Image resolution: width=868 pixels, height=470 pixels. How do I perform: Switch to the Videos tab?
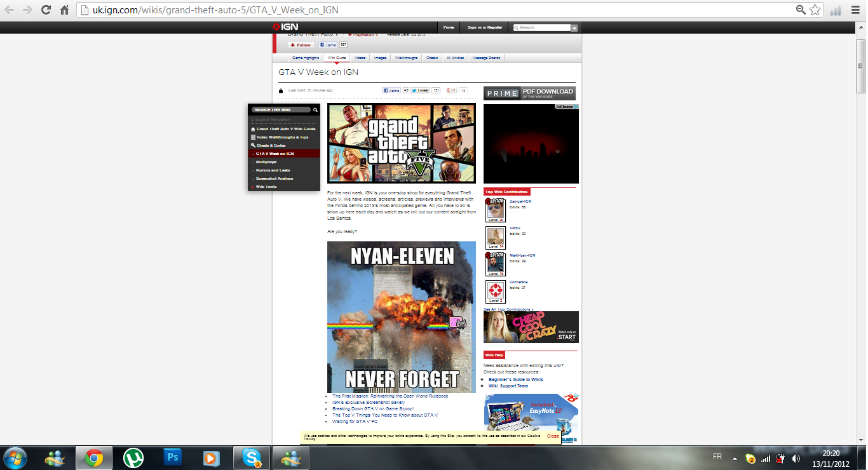360,58
